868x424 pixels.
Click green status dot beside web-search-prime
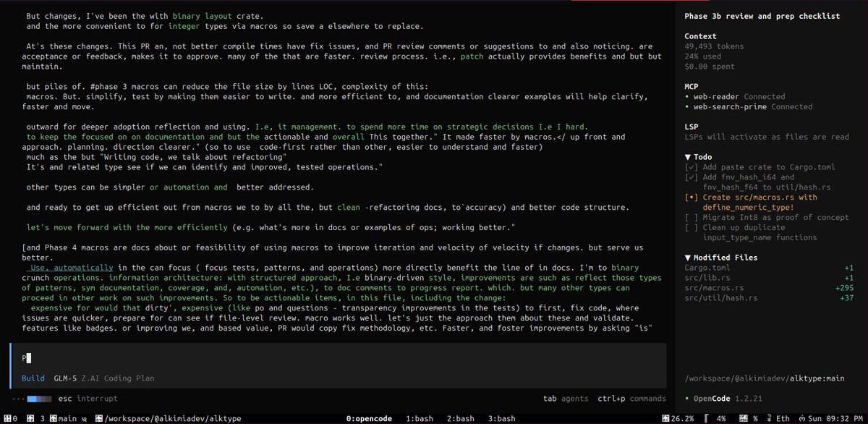686,106
